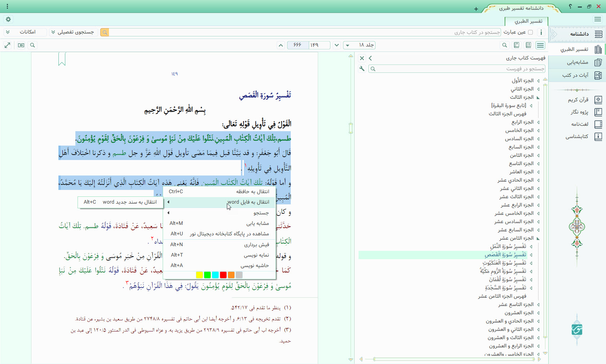The width and height of the screenshot is (606, 364).
Task: Expand الجزء التاسع عشر tree node
Action: [538, 305]
